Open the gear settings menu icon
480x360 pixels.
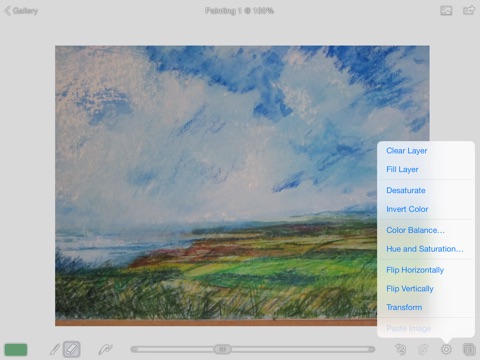[446, 349]
